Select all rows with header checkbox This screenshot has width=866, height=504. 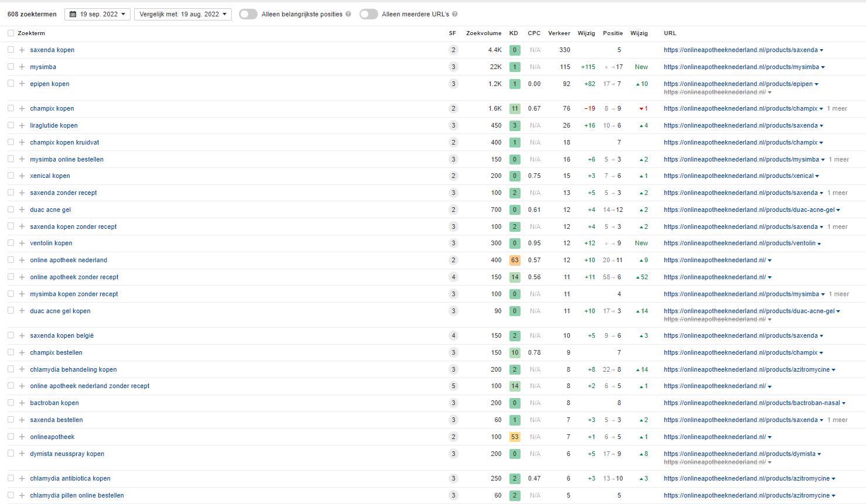[11, 33]
